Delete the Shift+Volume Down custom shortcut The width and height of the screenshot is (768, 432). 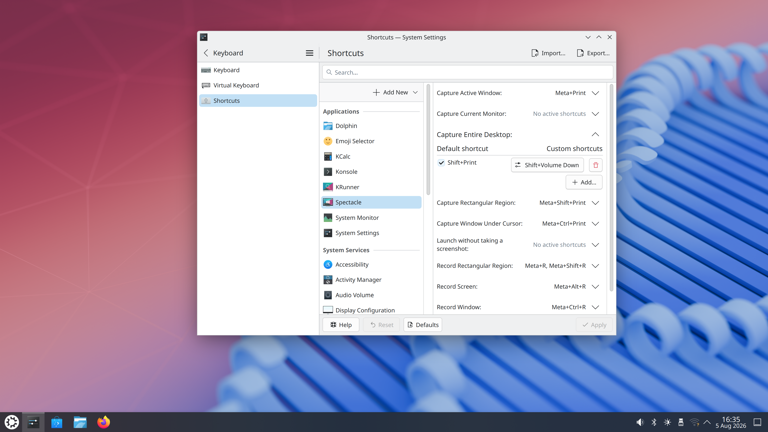pos(596,165)
